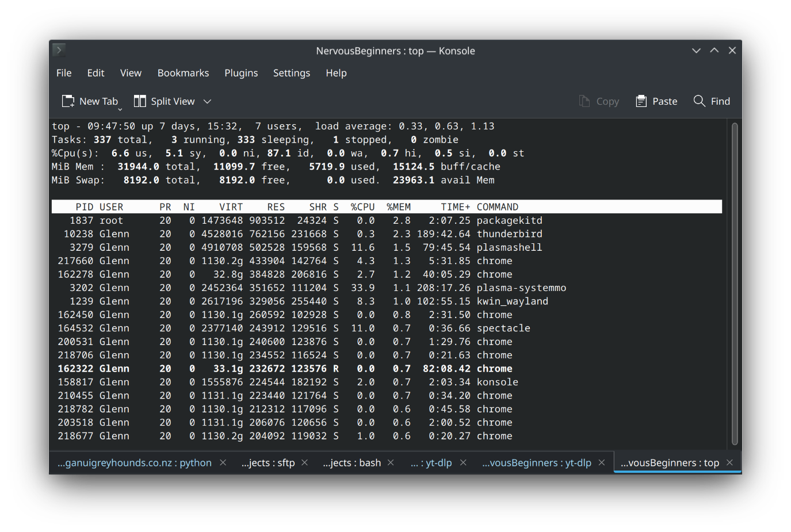Click the %CPU column header
791x532 pixels.
(362, 207)
